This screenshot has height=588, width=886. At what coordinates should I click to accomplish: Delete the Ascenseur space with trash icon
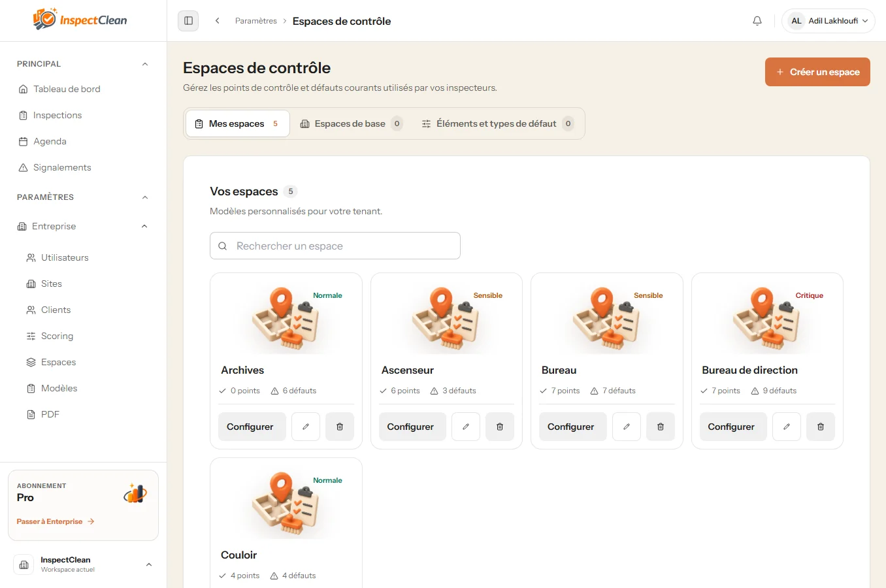tap(500, 427)
